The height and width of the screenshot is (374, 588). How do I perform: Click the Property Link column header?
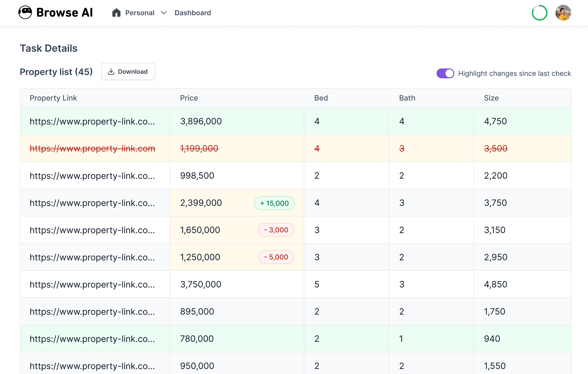[x=53, y=98]
